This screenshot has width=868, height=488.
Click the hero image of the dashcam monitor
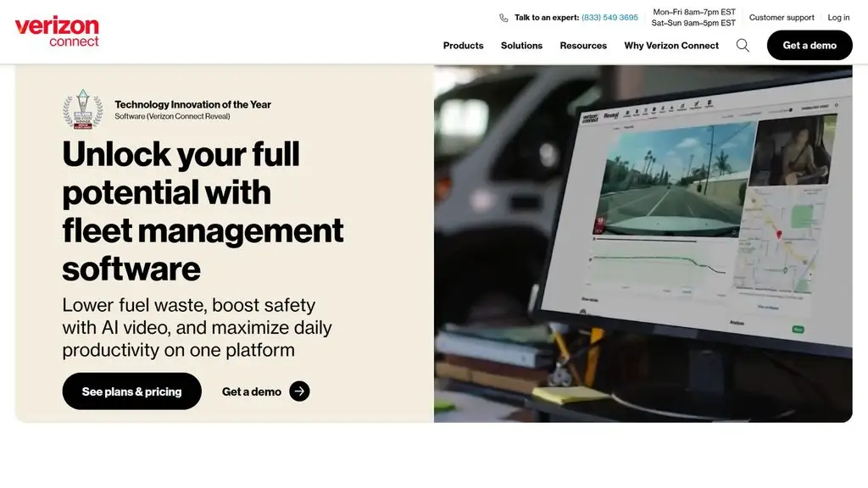click(643, 243)
